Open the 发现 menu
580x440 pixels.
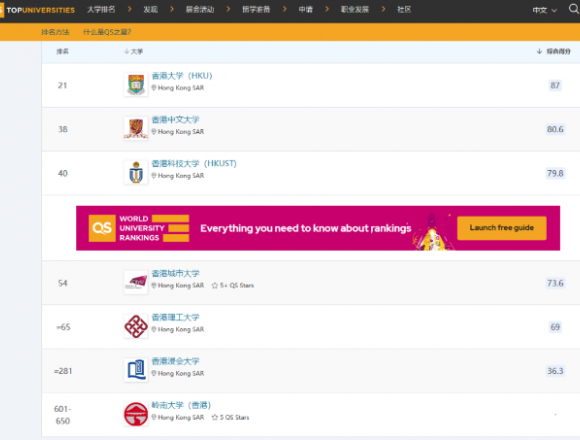point(151,9)
